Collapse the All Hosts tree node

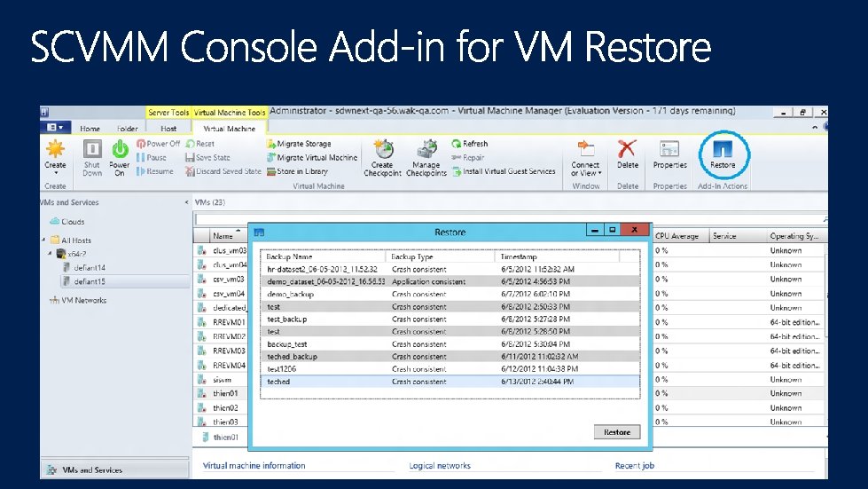point(43,240)
